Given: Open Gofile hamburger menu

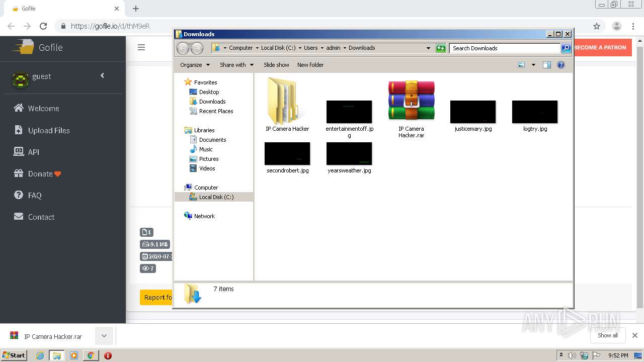Looking at the screenshot, I should [141, 47].
